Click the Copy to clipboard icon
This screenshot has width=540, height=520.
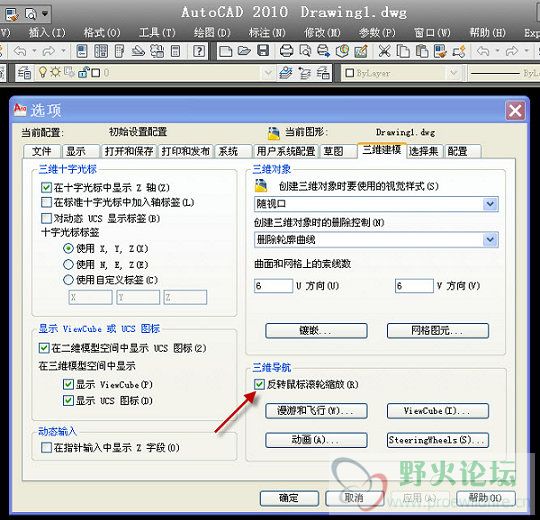[x=403, y=51]
